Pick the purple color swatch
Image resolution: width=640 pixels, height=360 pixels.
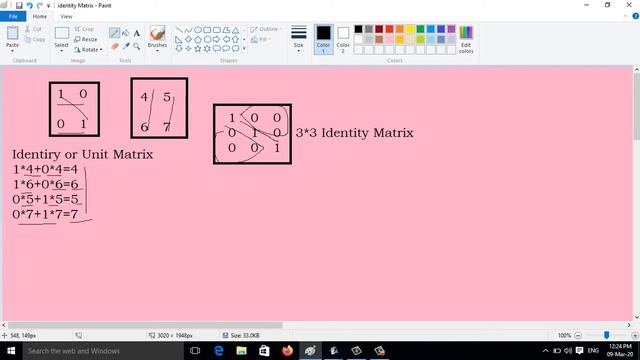(451, 29)
